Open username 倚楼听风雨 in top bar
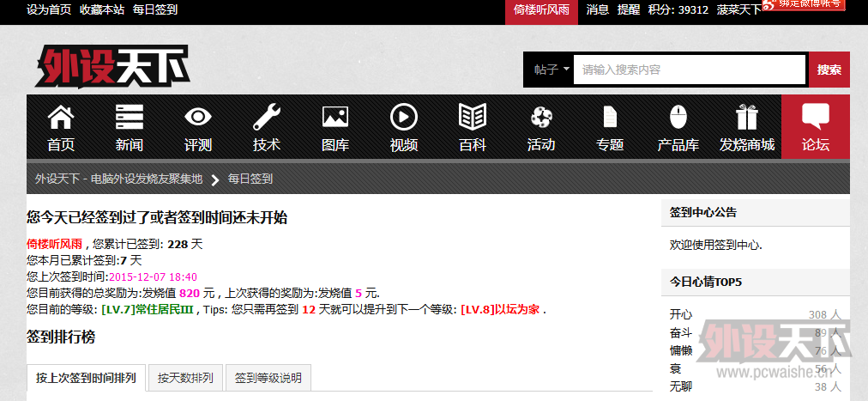This screenshot has width=868, height=401. click(x=541, y=9)
